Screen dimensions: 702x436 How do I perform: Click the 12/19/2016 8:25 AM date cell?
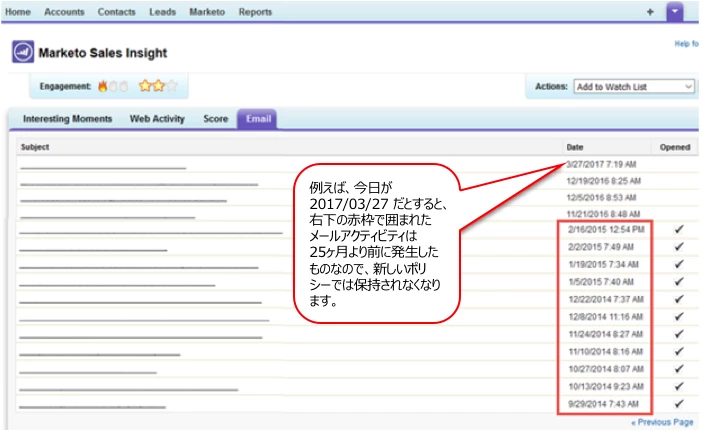tap(604, 181)
